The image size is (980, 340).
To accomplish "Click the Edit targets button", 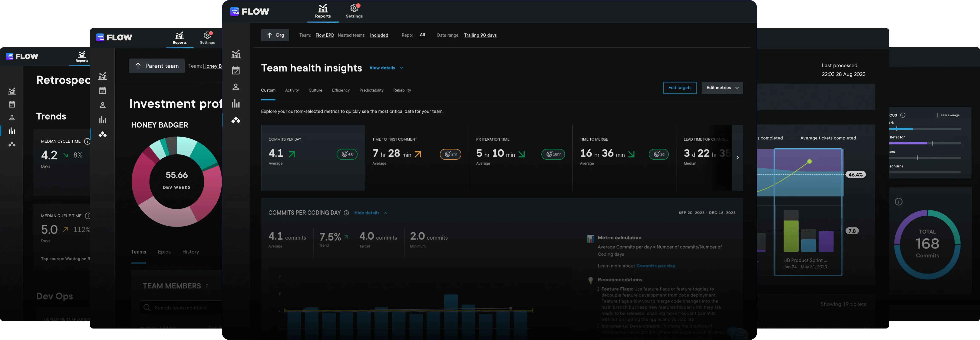I will tap(679, 88).
